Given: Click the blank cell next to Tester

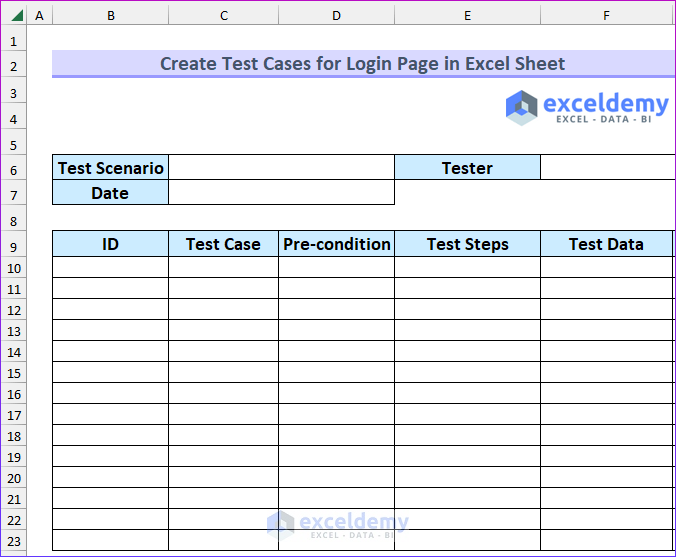Looking at the screenshot, I should [x=607, y=168].
